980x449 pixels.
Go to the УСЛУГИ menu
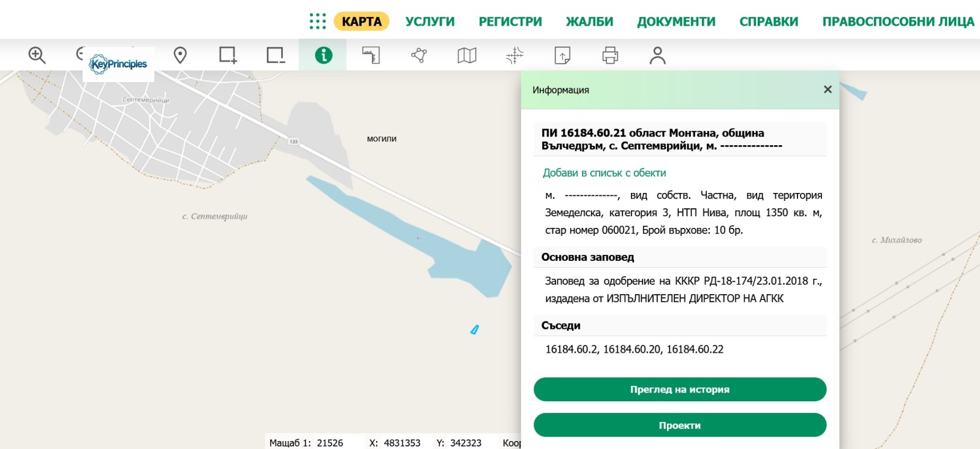click(430, 21)
